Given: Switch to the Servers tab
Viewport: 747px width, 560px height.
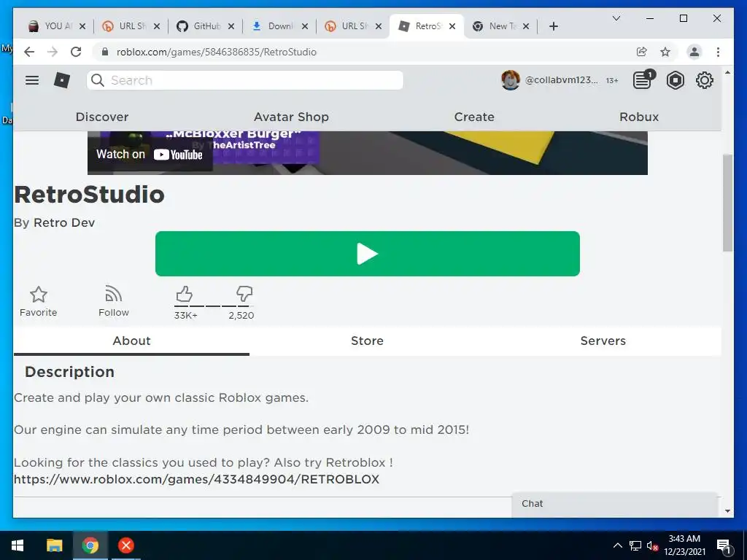Looking at the screenshot, I should [603, 341].
